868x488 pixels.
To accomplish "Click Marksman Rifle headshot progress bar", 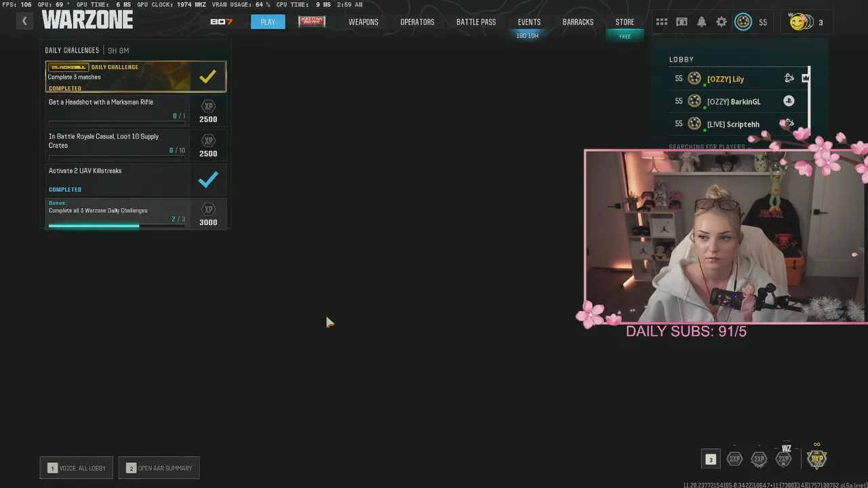I will pos(117,123).
